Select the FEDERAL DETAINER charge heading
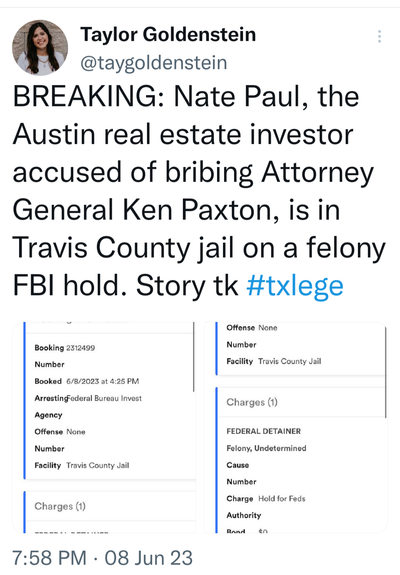This screenshot has width=400, height=575. (264, 431)
